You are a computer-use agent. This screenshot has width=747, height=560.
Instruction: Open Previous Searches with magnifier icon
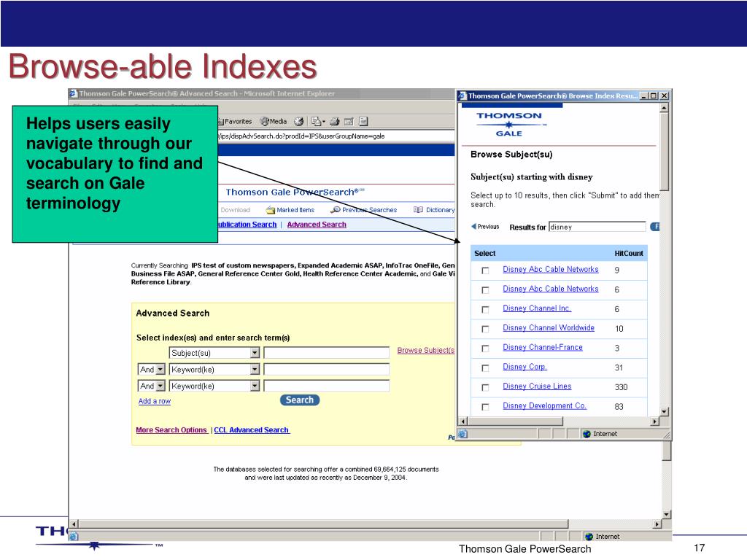pos(364,210)
